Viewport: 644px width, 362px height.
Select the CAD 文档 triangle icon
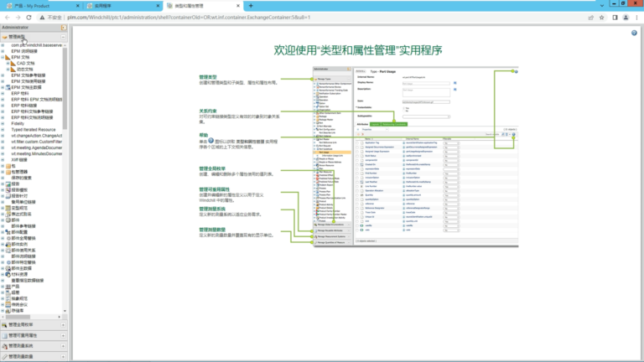(13, 63)
